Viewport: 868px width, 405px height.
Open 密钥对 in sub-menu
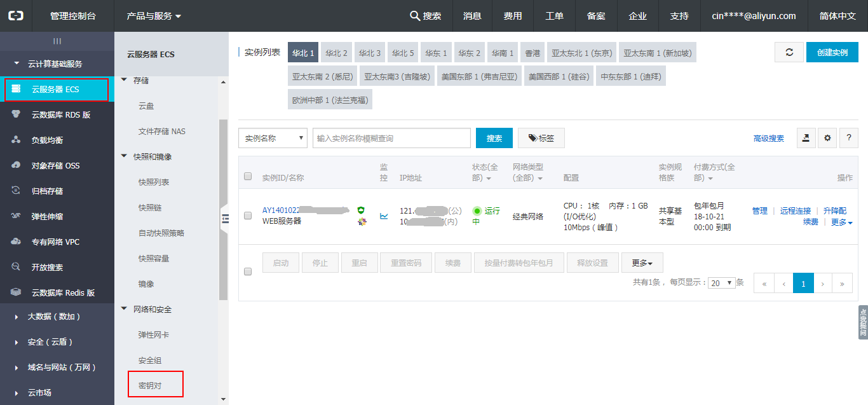[150, 385]
